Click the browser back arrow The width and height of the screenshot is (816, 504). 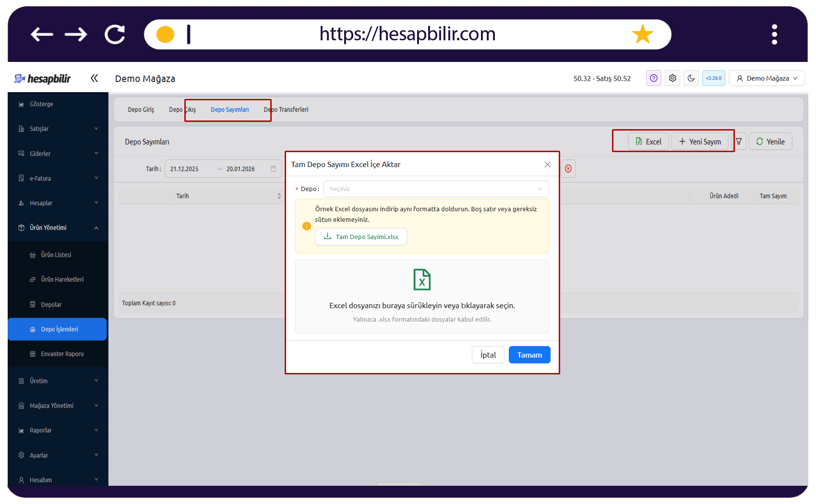[x=42, y=34]
